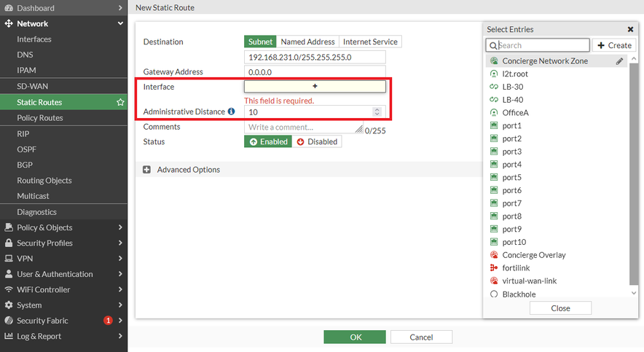This screenshot has height=352, width=644.
Task: Click the fortilink icon in entries list
Action: [x=494, y=267]
